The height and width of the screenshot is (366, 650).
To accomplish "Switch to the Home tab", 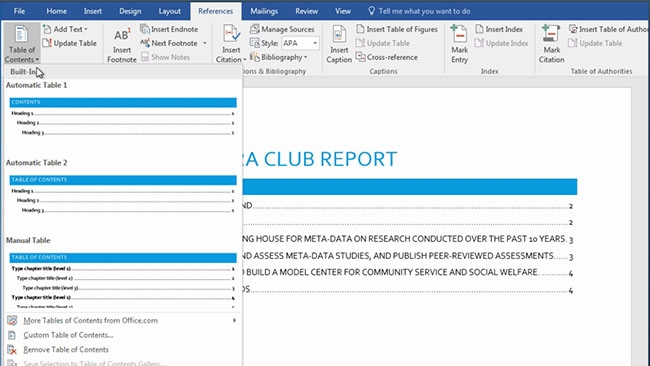I will click(x=56, y=11).
